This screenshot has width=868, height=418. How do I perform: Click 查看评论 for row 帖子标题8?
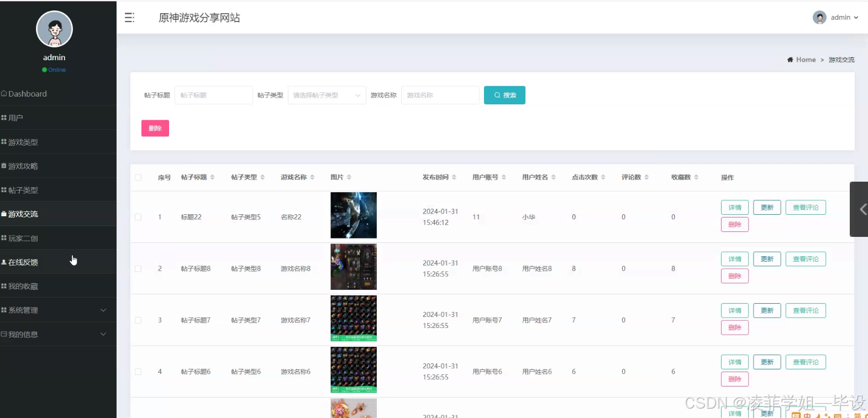click(806, 259)
